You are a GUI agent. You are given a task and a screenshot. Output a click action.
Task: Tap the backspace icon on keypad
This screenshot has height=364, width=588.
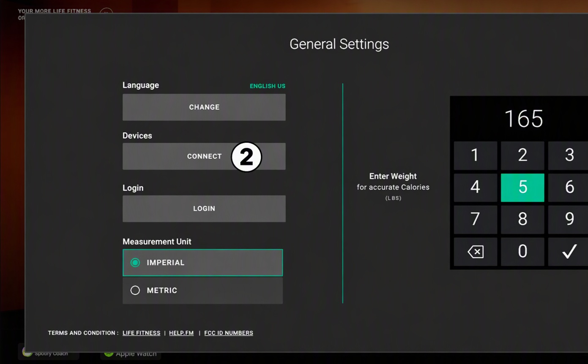coord(476,252)
